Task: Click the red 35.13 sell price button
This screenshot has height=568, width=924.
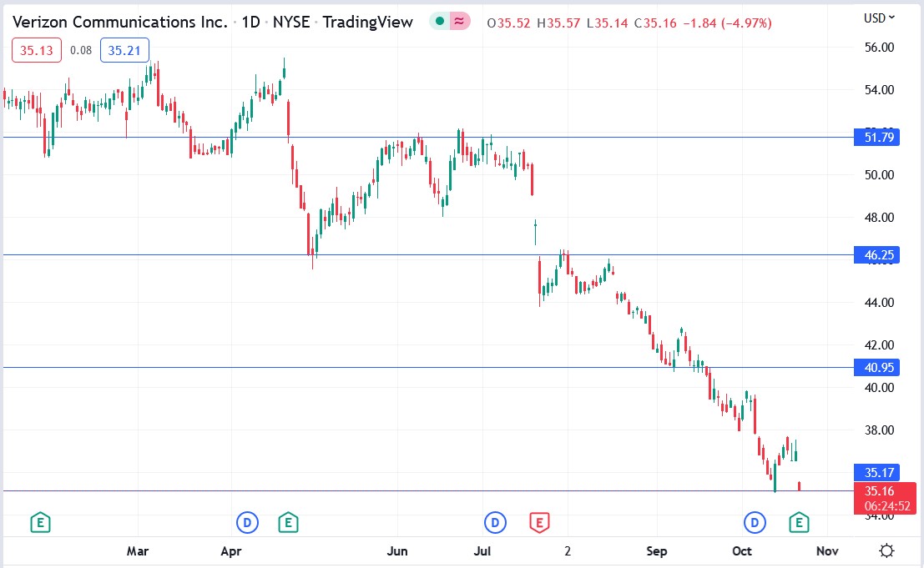Action: pos(36,50)
